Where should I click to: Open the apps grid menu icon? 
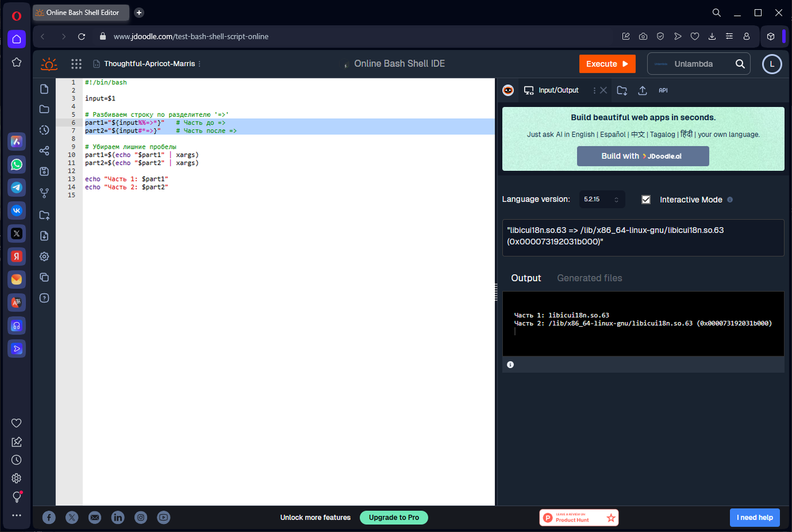77,64
